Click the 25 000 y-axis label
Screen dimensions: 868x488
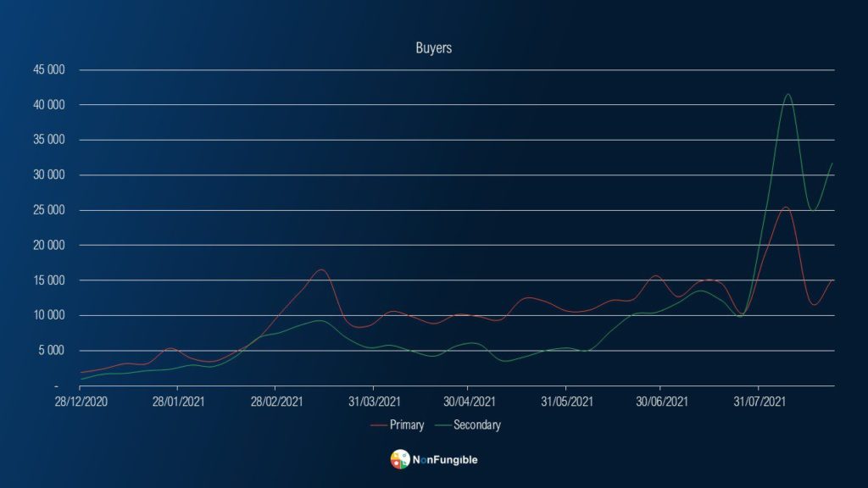pyautogui.click(x=48, y=210)
